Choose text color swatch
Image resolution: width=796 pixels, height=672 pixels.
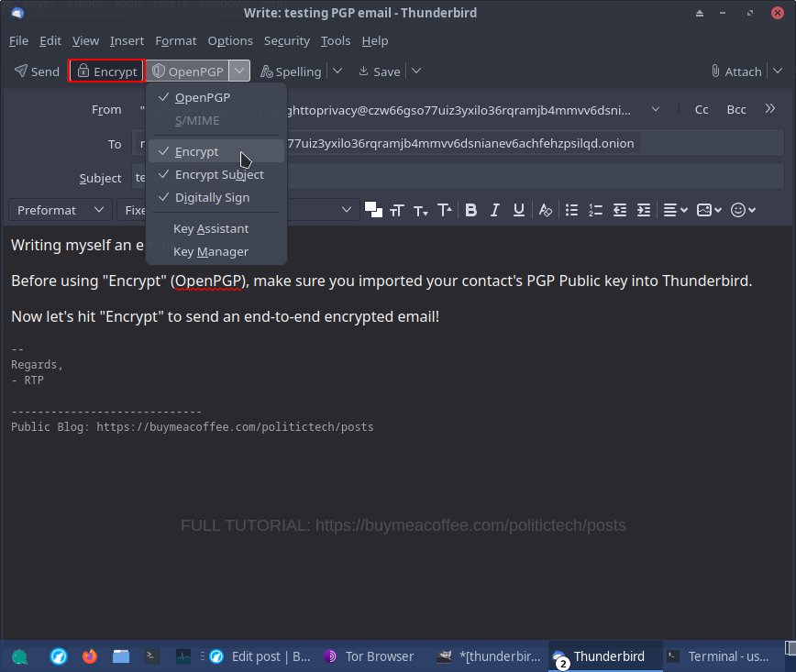coord(373,210)
